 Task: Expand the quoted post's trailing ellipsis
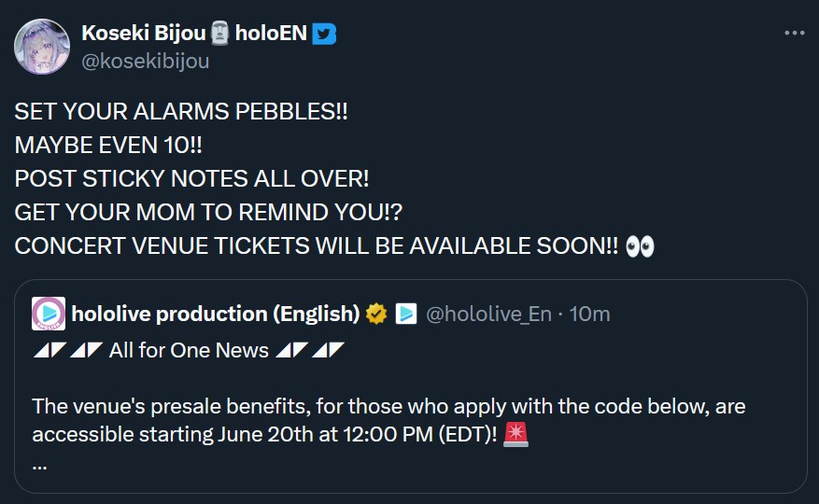point(39,463)
